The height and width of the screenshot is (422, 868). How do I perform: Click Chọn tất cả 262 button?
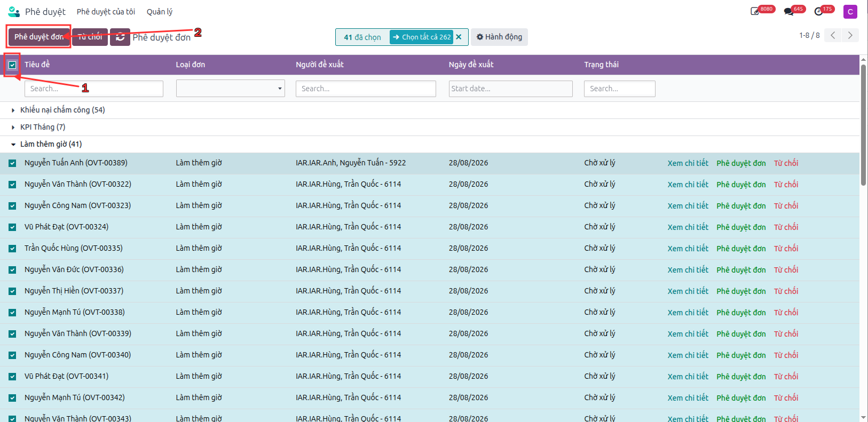point(422,37)
